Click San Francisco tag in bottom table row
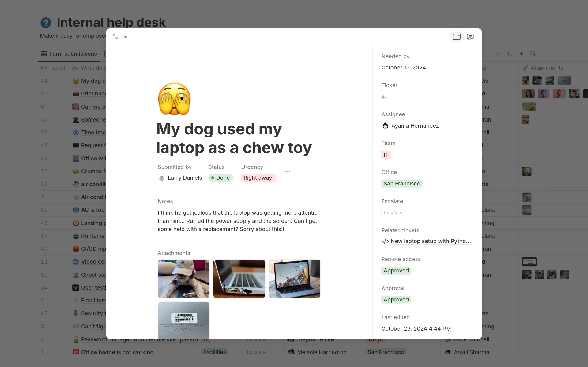 click(x=386, y=352)
